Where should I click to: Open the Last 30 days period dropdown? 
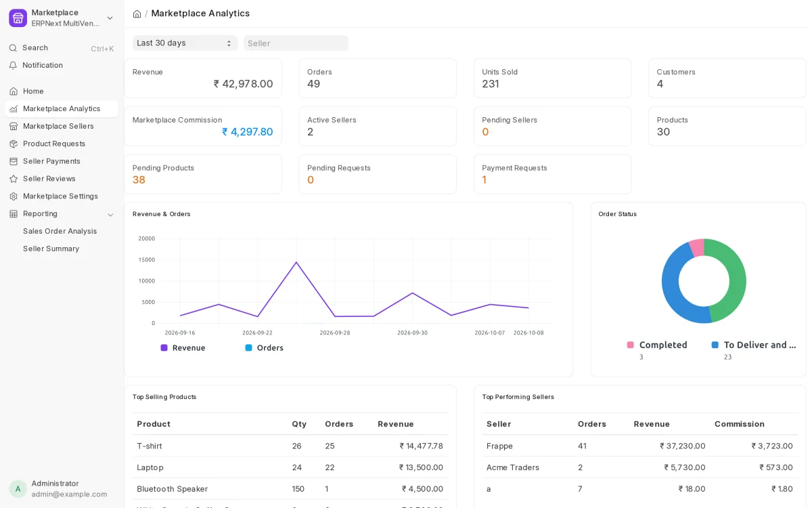tap(185, 43)
